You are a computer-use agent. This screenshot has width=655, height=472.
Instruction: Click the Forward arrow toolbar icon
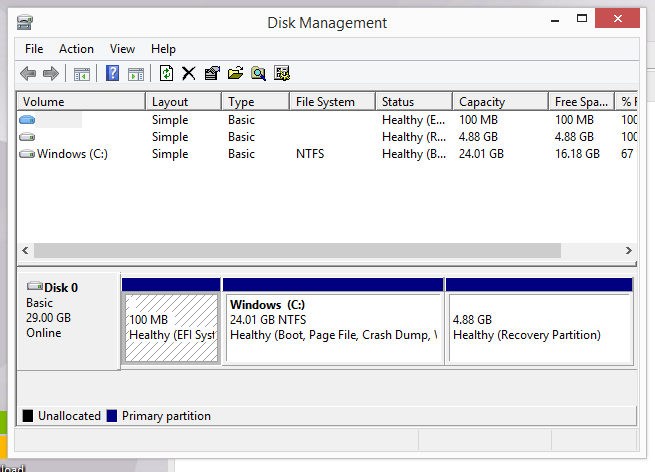(x=50, y=73)
